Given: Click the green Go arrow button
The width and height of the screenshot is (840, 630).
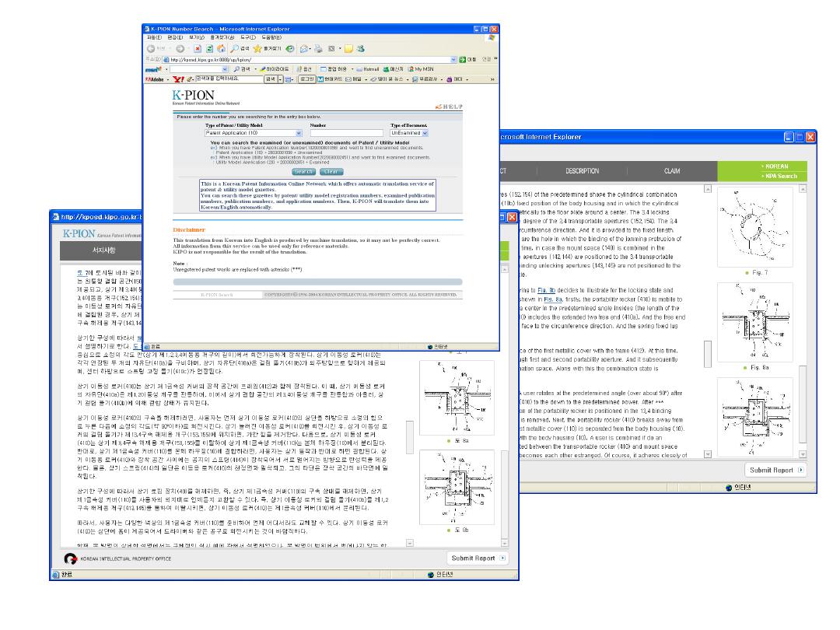Looking at the screenshot, I should 462,59.
